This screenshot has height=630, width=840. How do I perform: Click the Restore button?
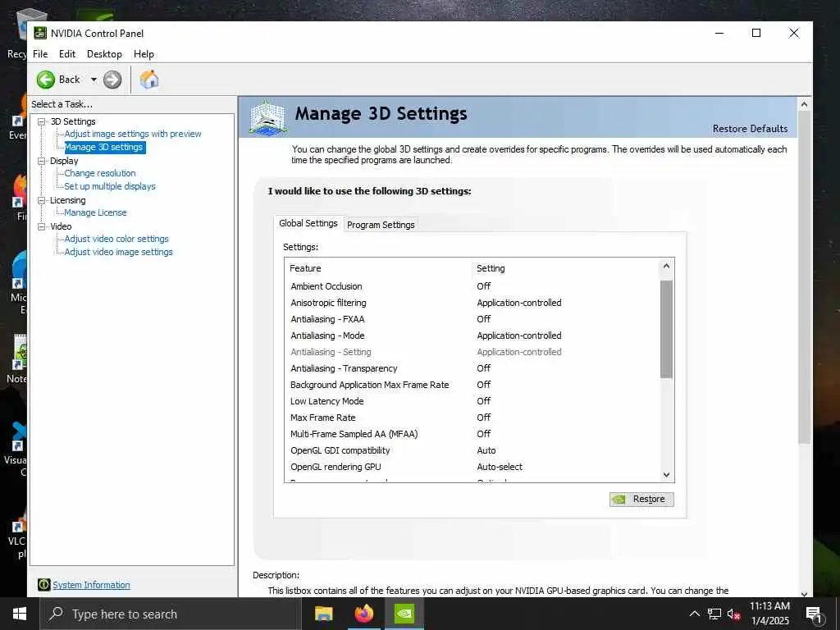pyautogui.click(x=641, y=499)
